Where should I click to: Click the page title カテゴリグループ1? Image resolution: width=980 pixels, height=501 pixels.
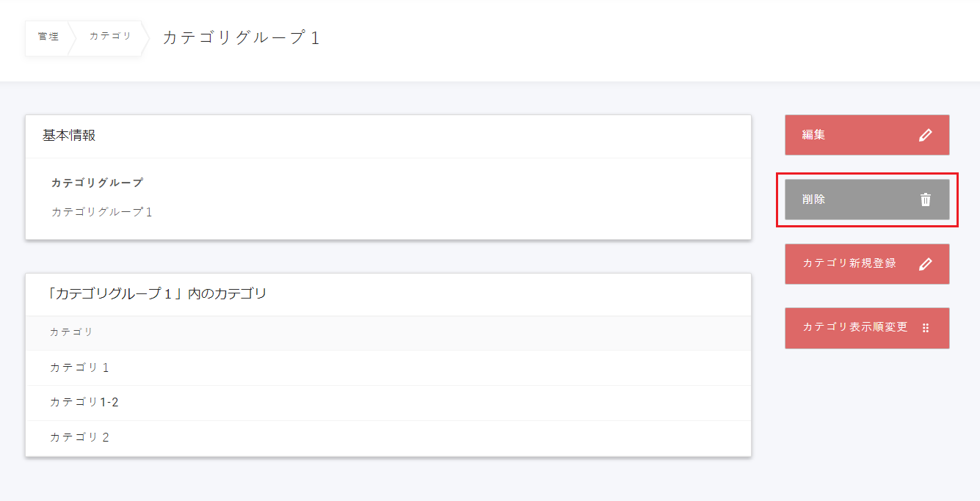pos(241,38)
